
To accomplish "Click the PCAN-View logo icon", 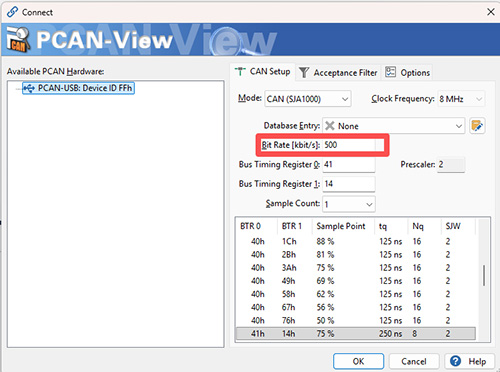I will [x=18, y=40].
